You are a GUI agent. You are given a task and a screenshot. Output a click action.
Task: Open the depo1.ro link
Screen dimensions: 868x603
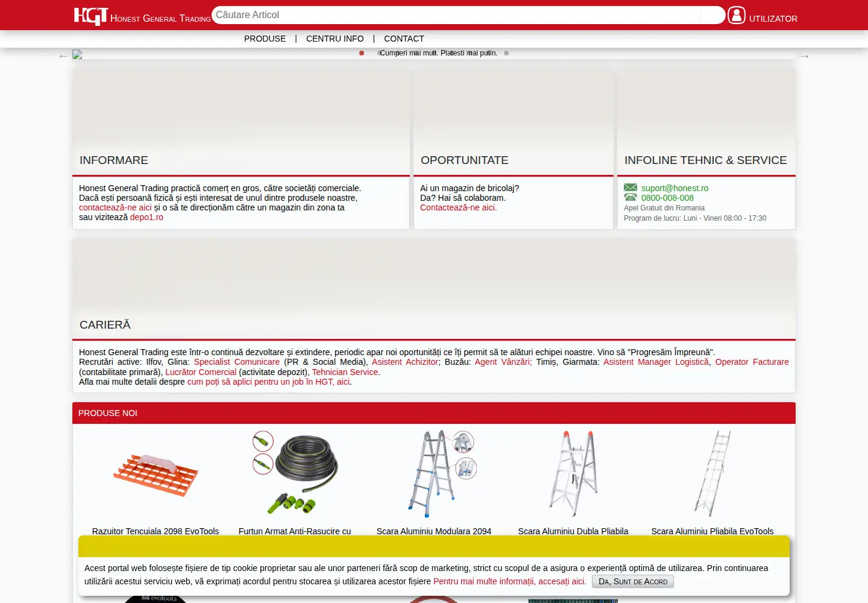tap(146, 217)
